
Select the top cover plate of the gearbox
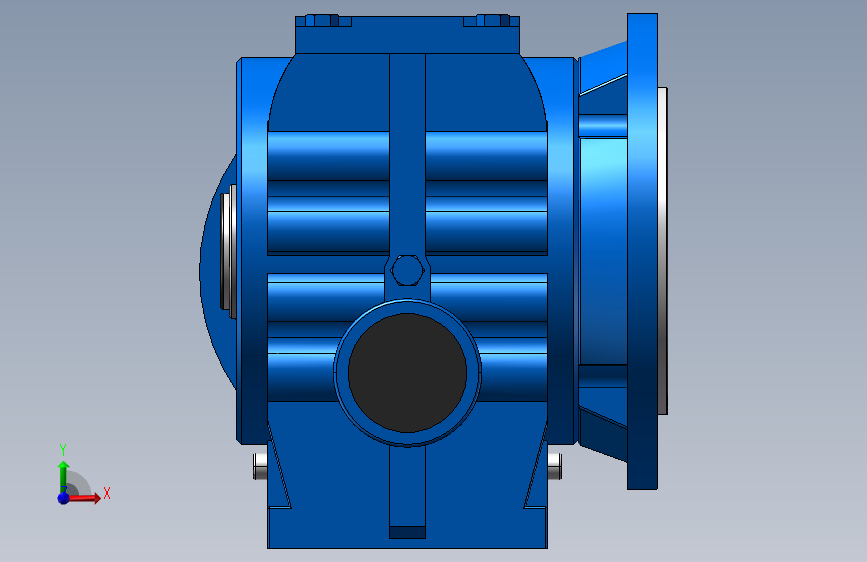[x=408, y=34]
